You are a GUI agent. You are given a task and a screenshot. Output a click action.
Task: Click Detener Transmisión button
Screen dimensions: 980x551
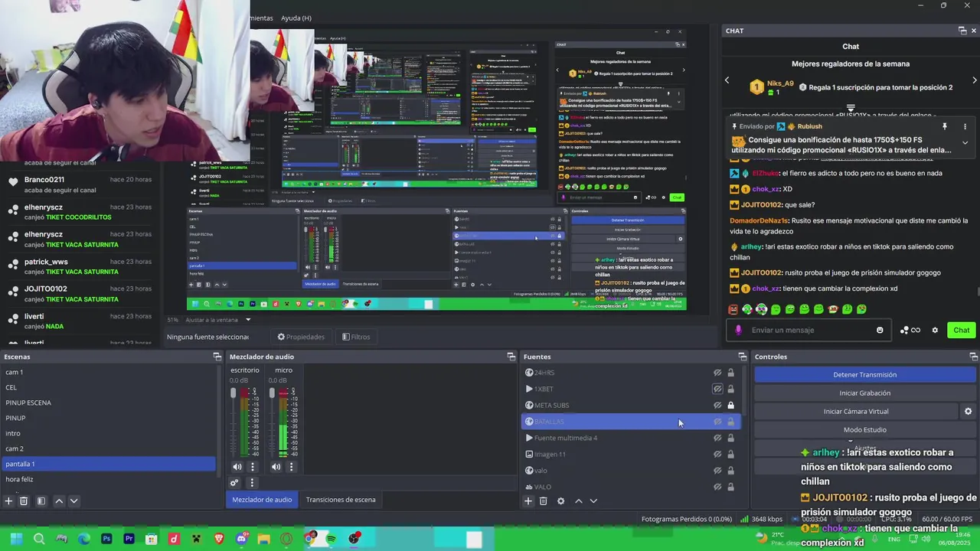(x=864, y=375)
